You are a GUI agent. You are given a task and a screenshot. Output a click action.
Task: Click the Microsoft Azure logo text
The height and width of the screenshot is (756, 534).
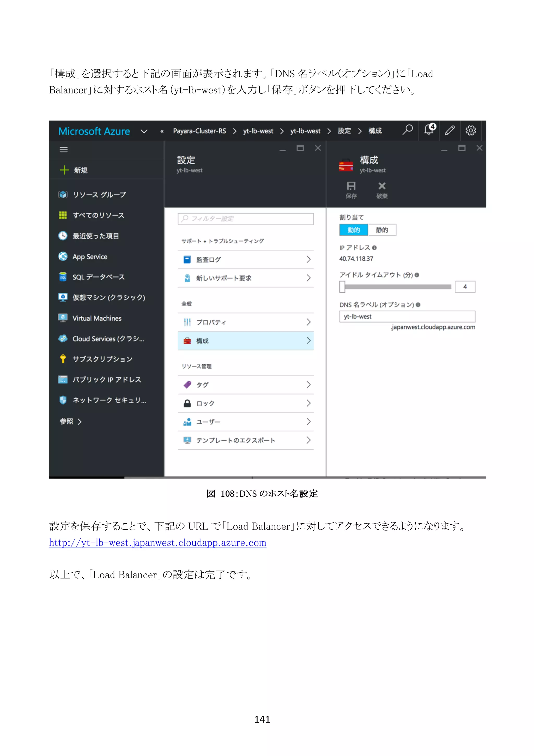pos(94,131)
